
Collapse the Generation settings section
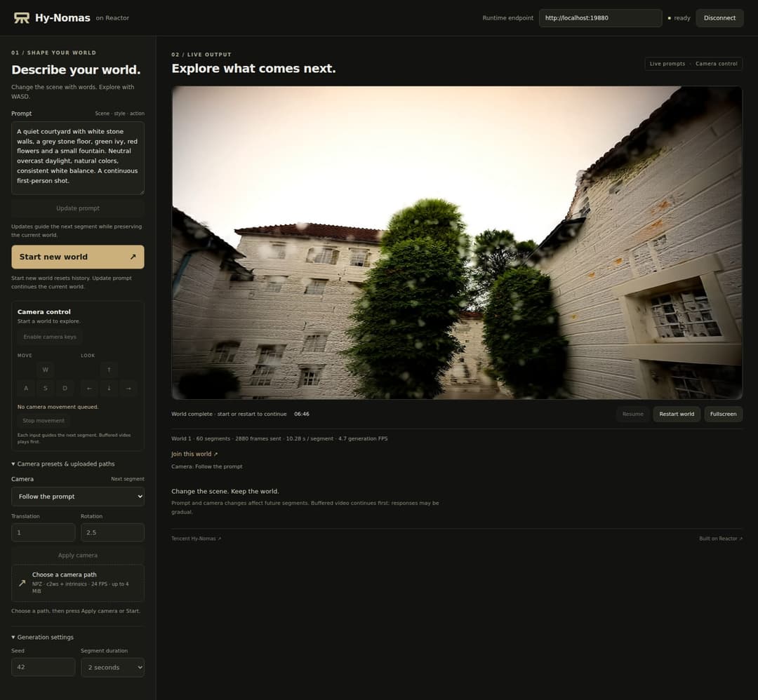click(x=43, y=637)
